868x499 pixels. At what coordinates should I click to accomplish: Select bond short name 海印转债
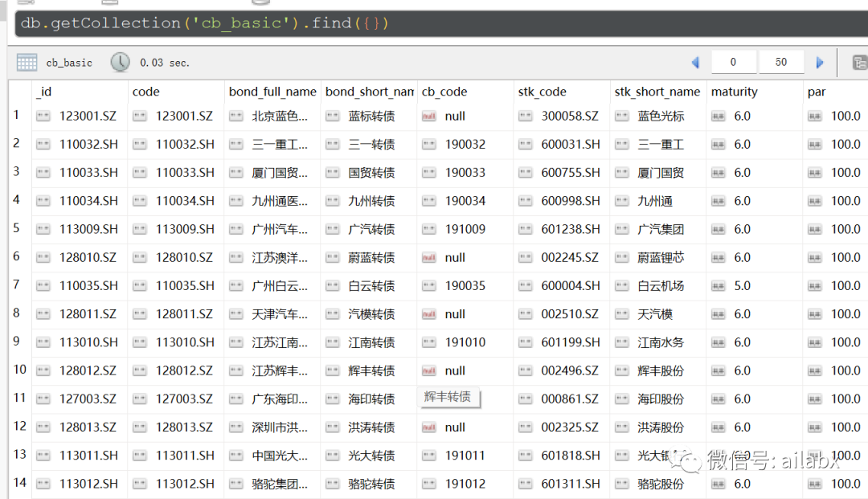pyautogui.click(x=371, y=399)
